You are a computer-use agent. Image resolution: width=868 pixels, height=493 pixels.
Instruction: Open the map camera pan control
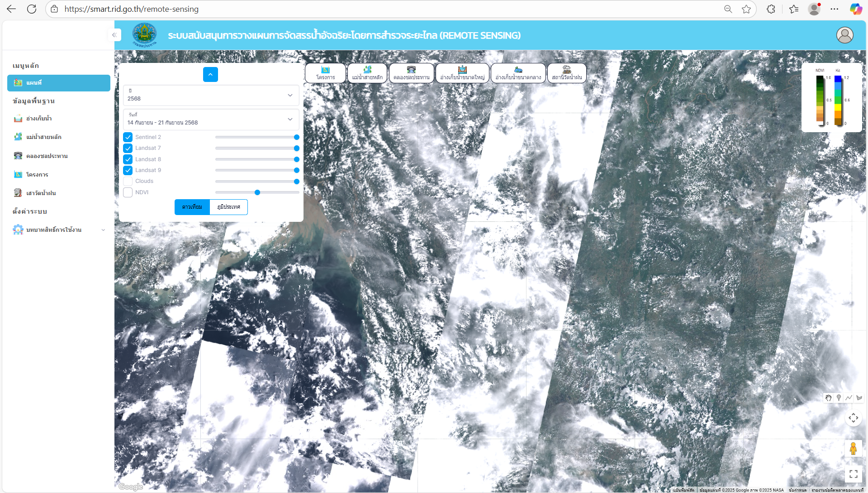pyautogui.click(x=853, y=418)
